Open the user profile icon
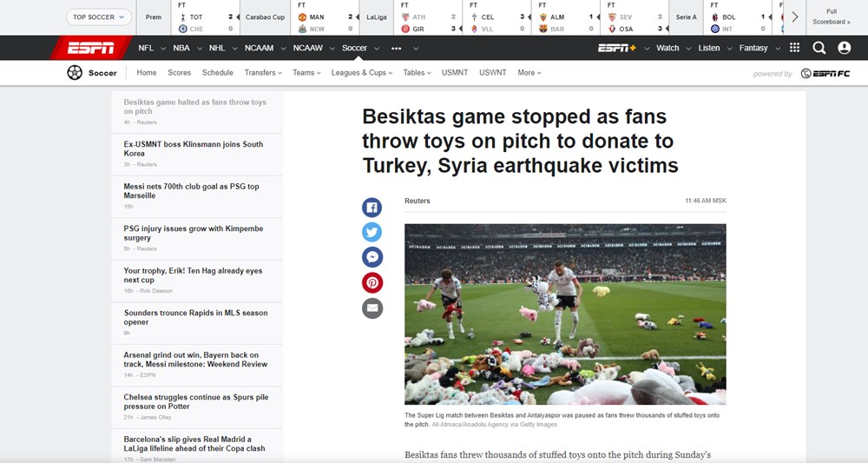 844,48
